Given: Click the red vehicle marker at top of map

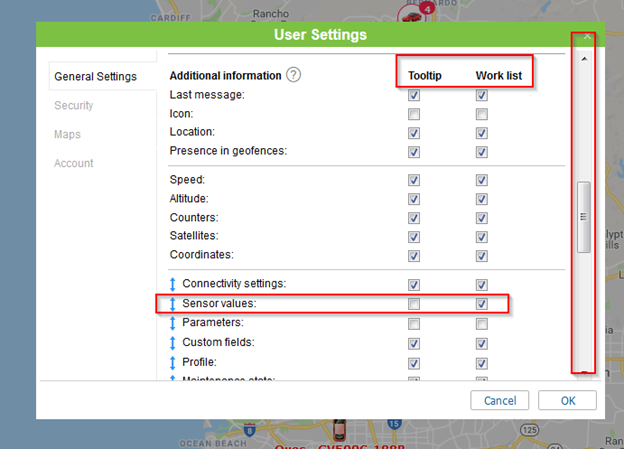Looking at the screenshot, I should [410, 15].
